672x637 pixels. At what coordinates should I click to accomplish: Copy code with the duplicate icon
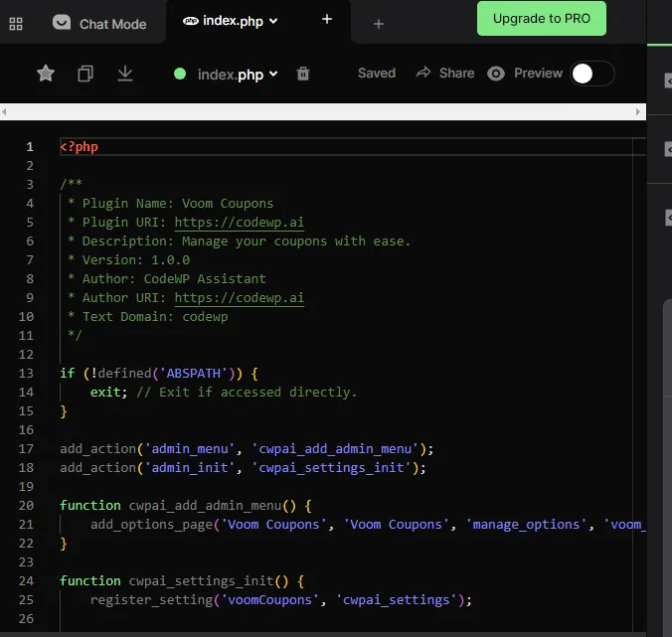point(85,74)
